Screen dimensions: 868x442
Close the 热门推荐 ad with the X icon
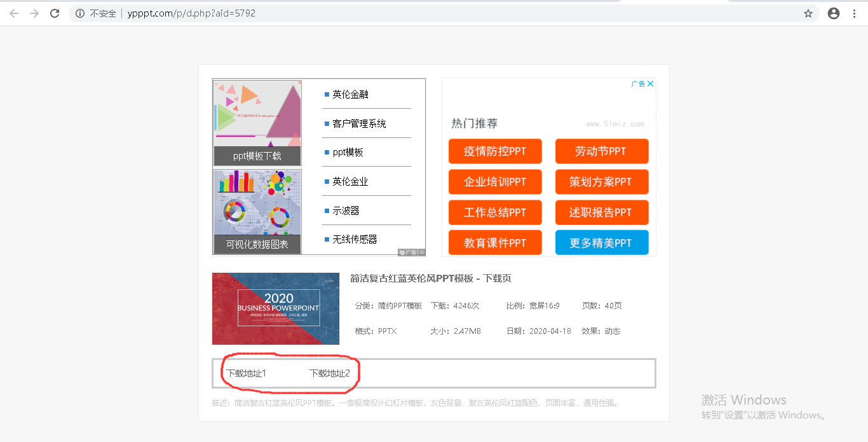pos(650,84)
